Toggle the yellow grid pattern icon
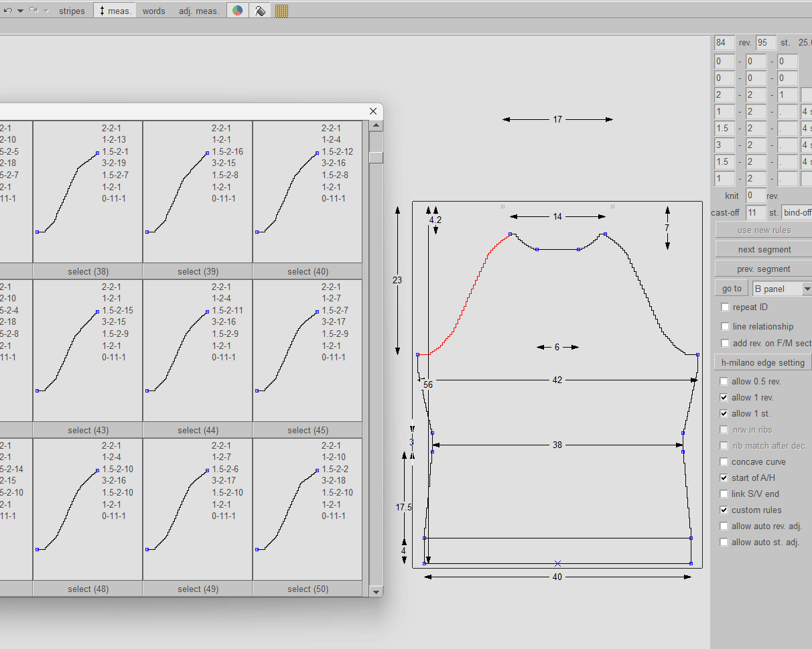This screenshot has width=812, height=649. click(x=281, y=11)
